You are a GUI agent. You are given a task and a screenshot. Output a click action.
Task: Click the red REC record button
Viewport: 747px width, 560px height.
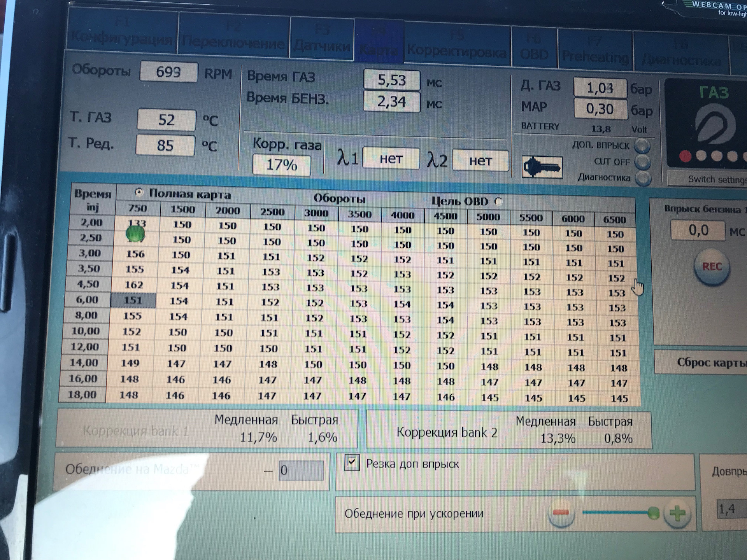pos(712,267)
